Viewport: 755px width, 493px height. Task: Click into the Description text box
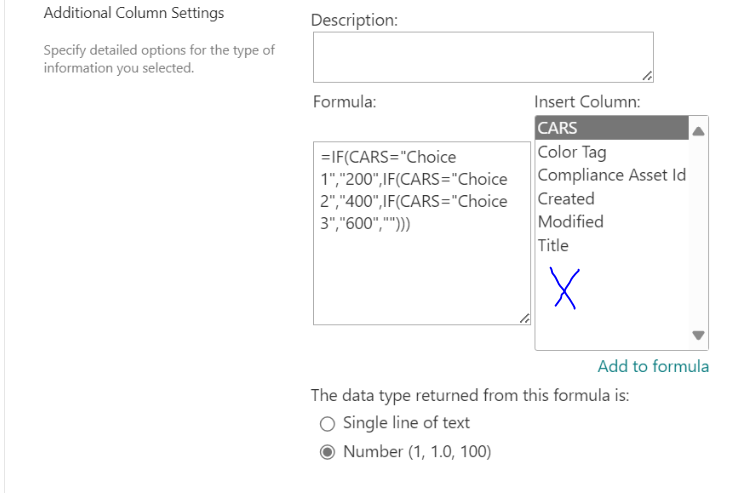point(483,57)
